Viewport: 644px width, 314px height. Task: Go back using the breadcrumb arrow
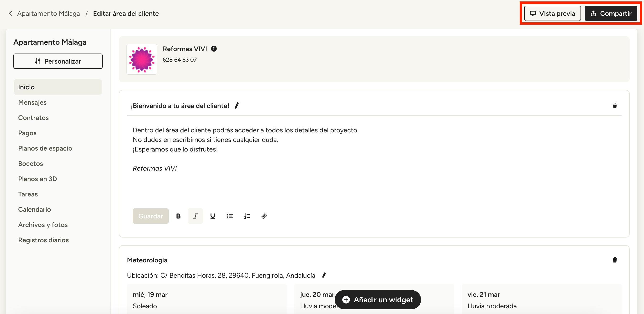(x=11, y=14)
